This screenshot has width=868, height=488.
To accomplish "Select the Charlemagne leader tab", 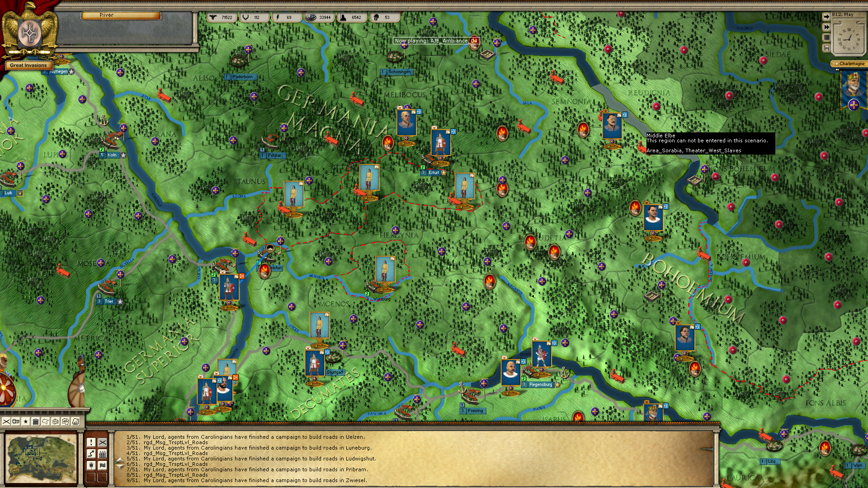I will coord(849,64).
